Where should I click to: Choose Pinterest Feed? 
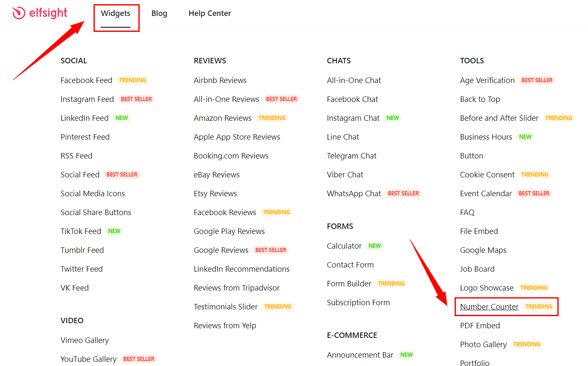tap(85, 137)
